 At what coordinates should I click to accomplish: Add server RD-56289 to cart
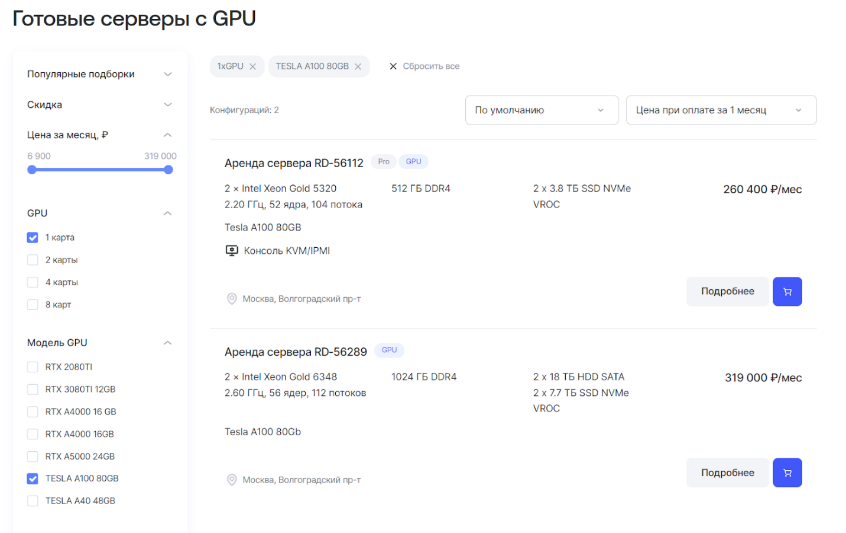[x=787, y=473]
